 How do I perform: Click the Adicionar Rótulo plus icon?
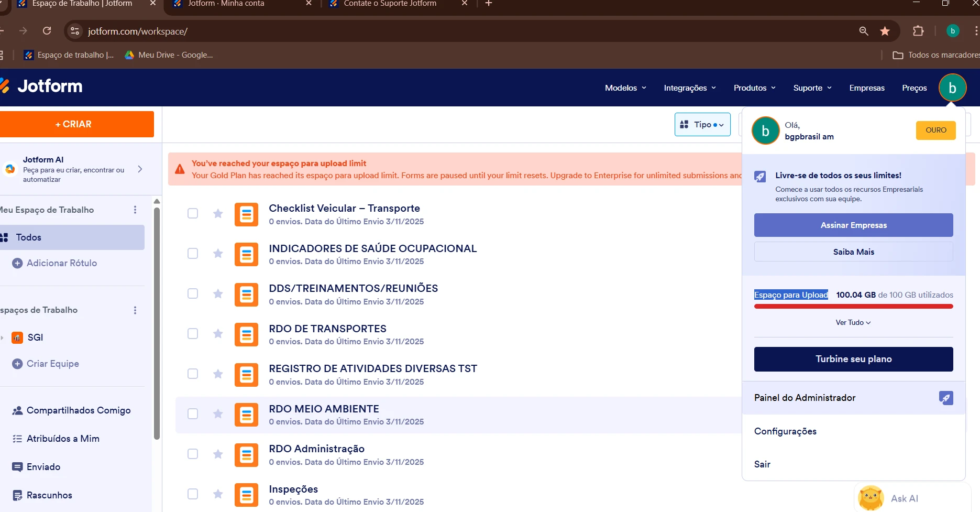(17, 263)
